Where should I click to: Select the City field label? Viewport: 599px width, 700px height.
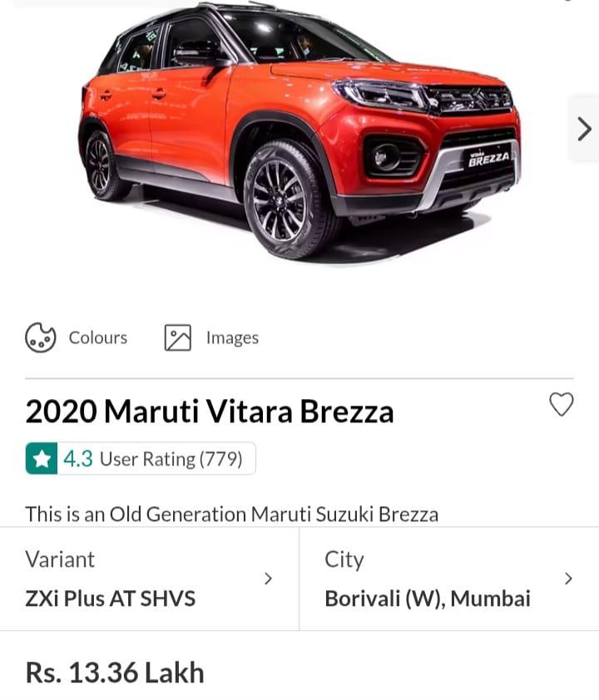click(x=344, y=560)
